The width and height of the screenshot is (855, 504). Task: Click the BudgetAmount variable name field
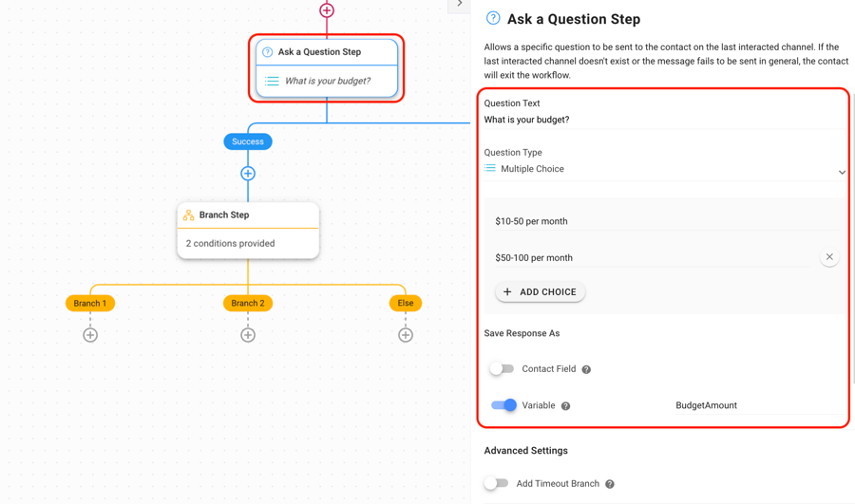point(755,405)
